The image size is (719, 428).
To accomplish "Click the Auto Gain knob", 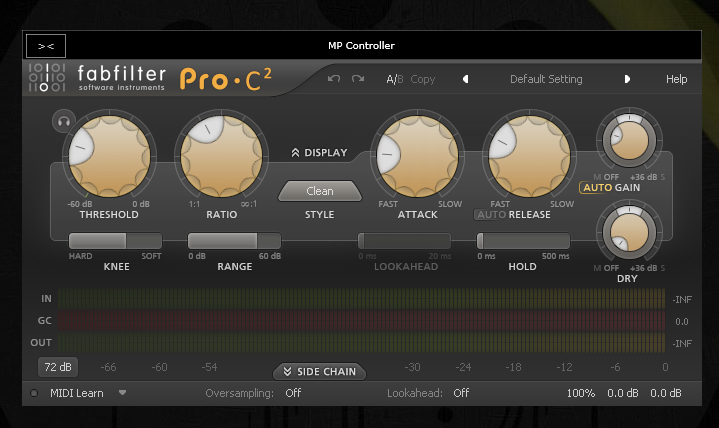I will point(629,140).
